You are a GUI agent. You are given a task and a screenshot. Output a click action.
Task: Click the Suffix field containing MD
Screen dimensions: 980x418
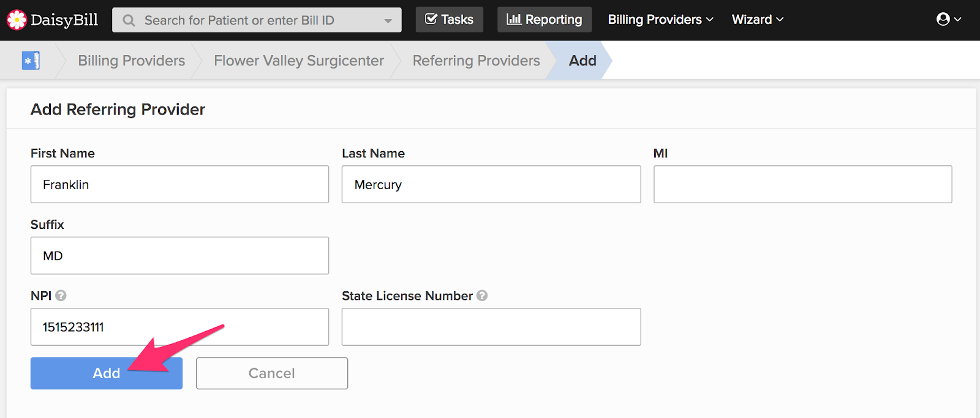179,256
